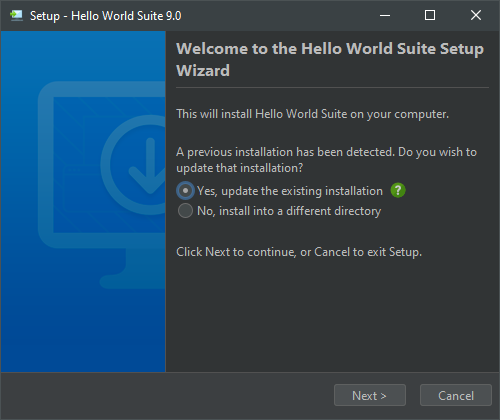Click the separator line under the heading

pyautogui.click(x=332, y=88)
